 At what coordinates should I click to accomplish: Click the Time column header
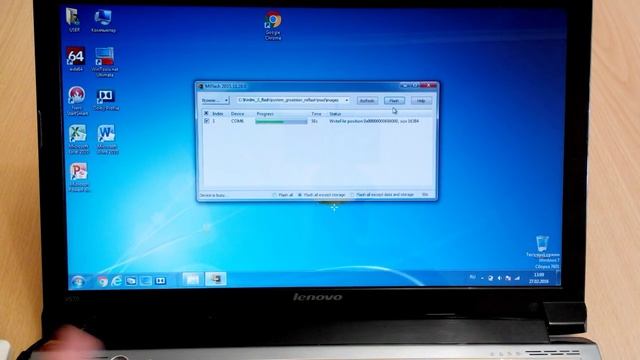tap(316, 113)
